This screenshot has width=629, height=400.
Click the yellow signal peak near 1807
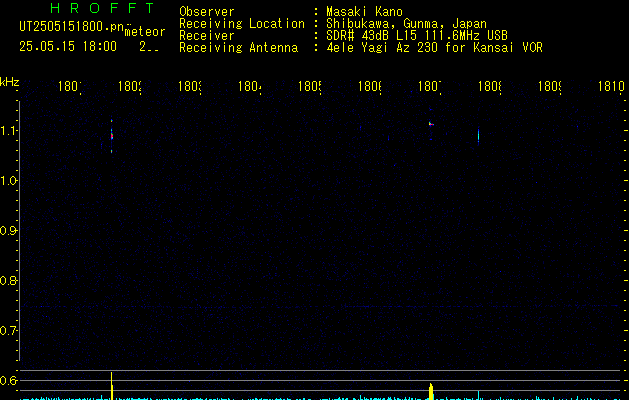(x=431, y=391)
